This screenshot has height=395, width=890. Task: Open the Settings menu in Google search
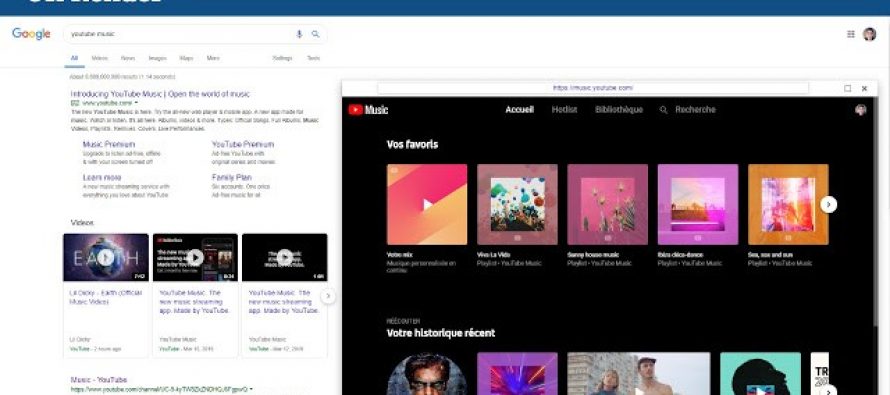(282, 58)
